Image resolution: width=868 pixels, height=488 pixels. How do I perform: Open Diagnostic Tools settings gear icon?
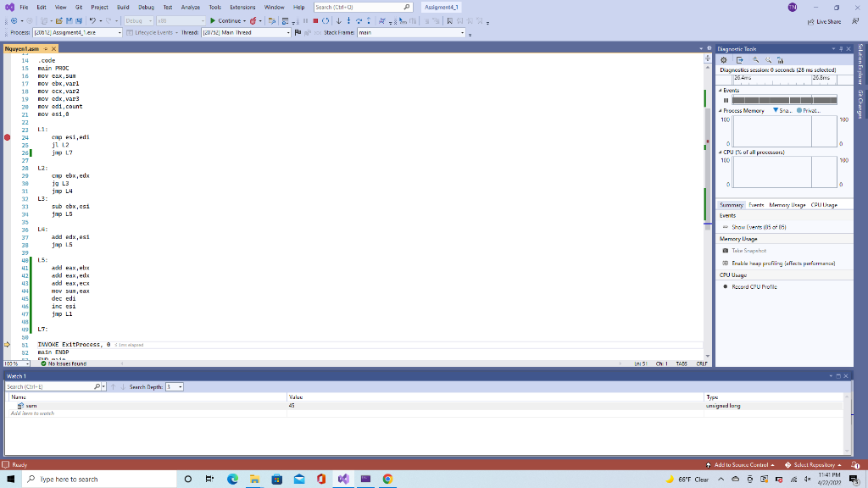tap(723, 60)
